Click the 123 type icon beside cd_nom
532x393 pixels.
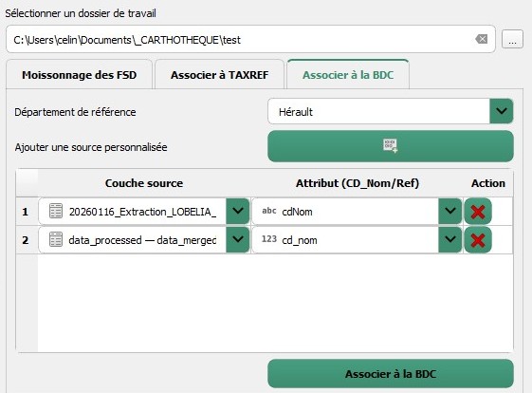pos(268,239)
